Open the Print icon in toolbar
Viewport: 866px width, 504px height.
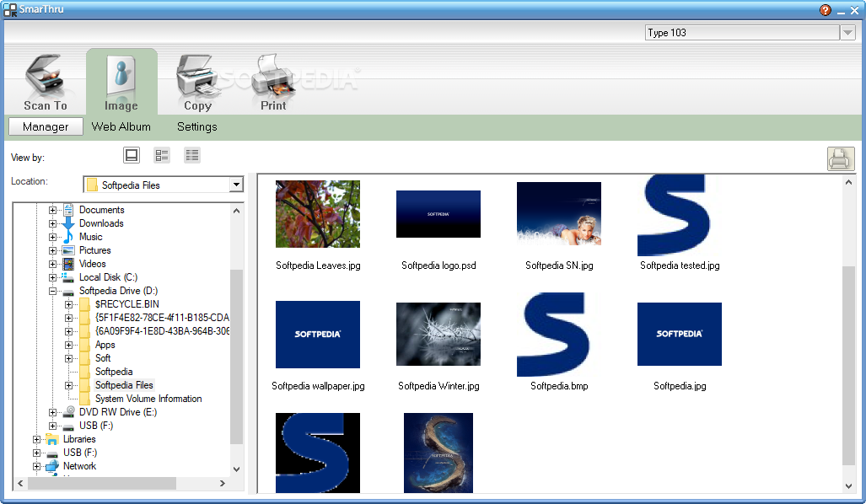coord(273,76)
